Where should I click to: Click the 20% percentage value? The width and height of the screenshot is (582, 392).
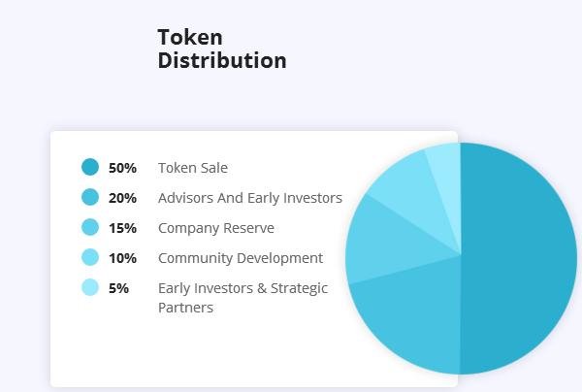[x=122, y=198]
